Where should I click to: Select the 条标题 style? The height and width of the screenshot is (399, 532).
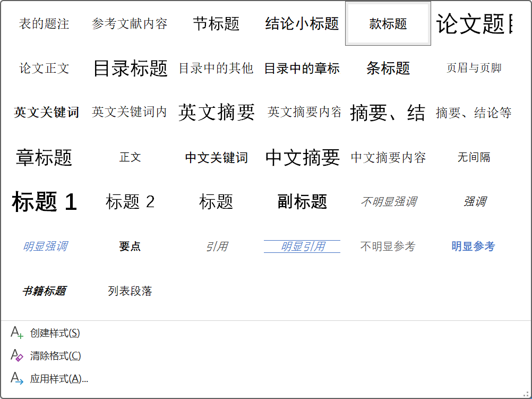(x=388, y=69)
